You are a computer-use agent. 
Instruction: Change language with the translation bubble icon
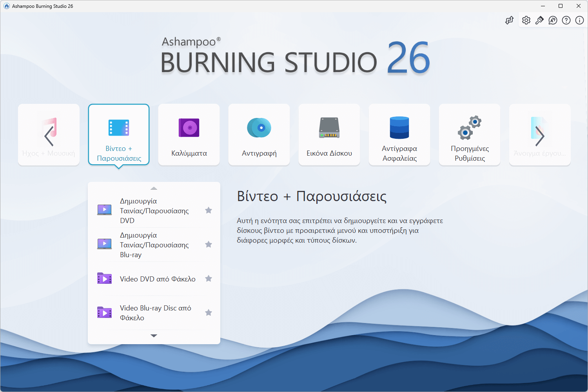click(553, 20)
